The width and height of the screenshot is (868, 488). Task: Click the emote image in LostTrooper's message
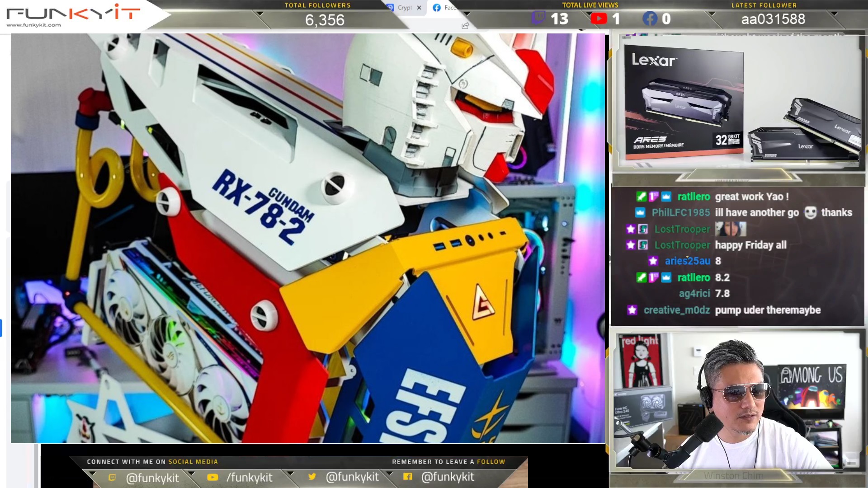click(731, 229)
